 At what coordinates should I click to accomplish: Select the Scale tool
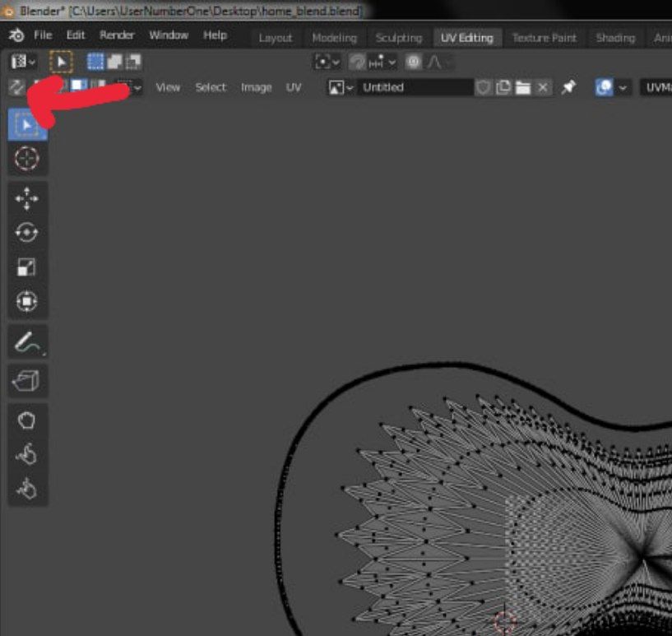point(27,267)
